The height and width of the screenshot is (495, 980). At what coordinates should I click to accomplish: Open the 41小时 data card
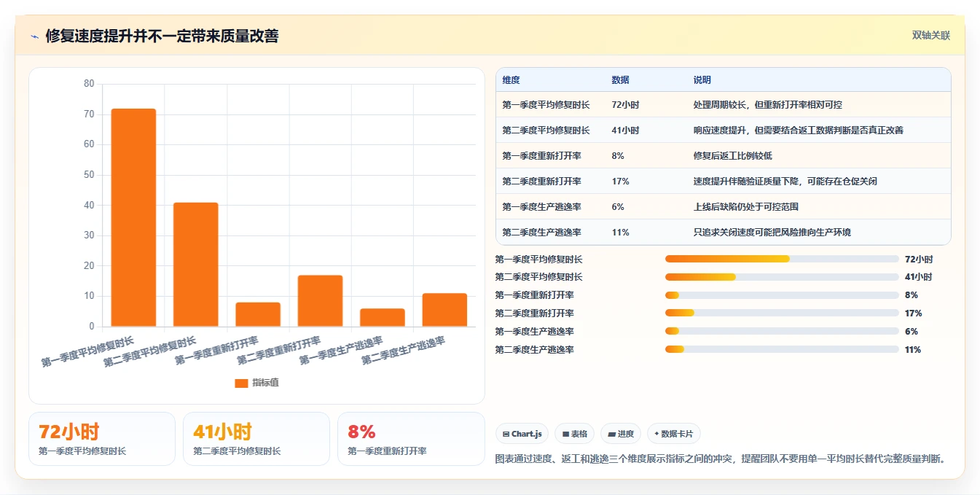pyautogui.click(x=256, y=439)
